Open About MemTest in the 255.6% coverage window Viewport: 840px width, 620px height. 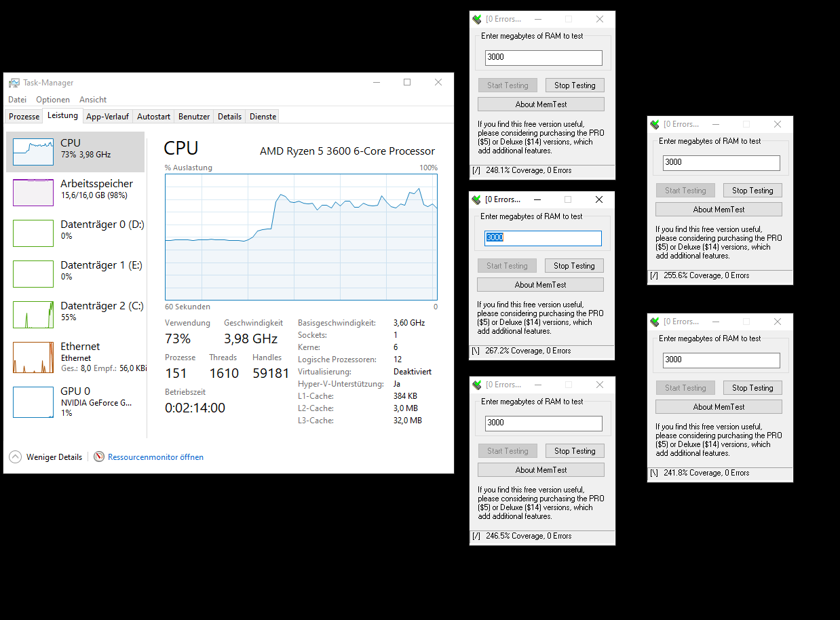[x=719, y=210]
